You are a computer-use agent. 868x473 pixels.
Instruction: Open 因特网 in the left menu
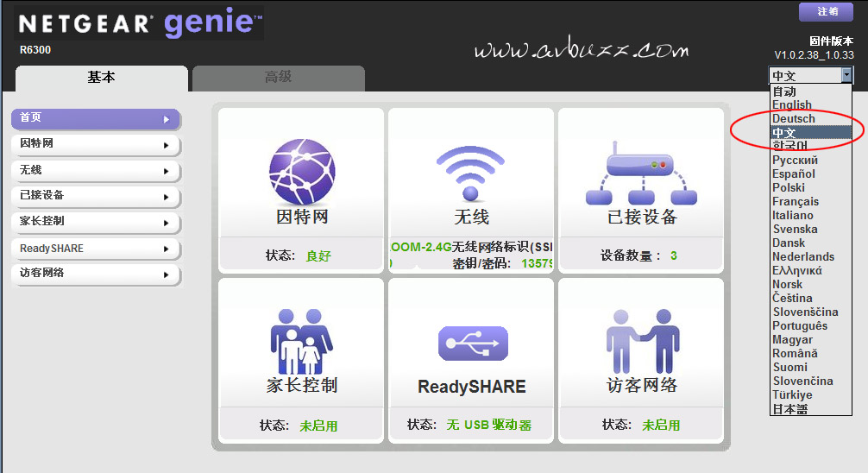tap(95, 144)
